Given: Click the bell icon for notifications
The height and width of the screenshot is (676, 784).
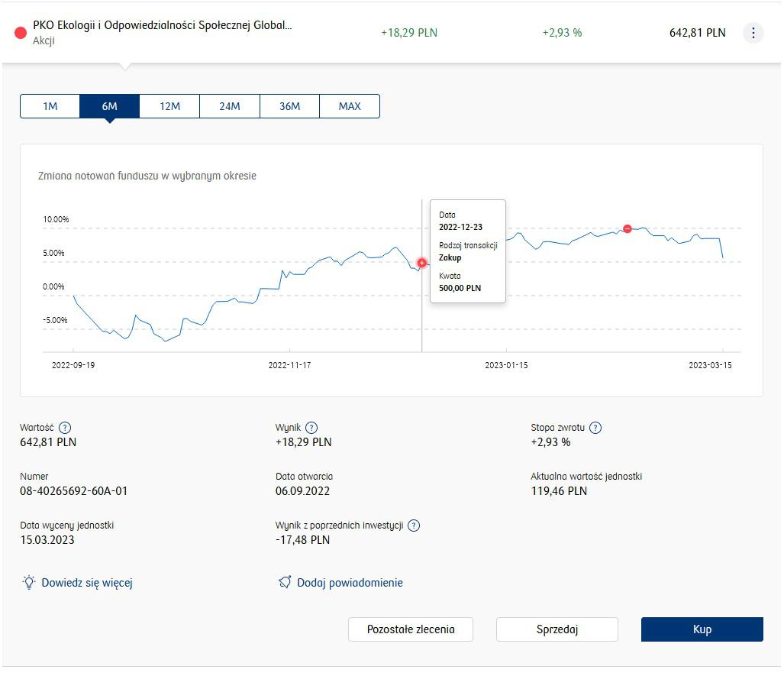Looking at the screenshot, I should (285, 582).
